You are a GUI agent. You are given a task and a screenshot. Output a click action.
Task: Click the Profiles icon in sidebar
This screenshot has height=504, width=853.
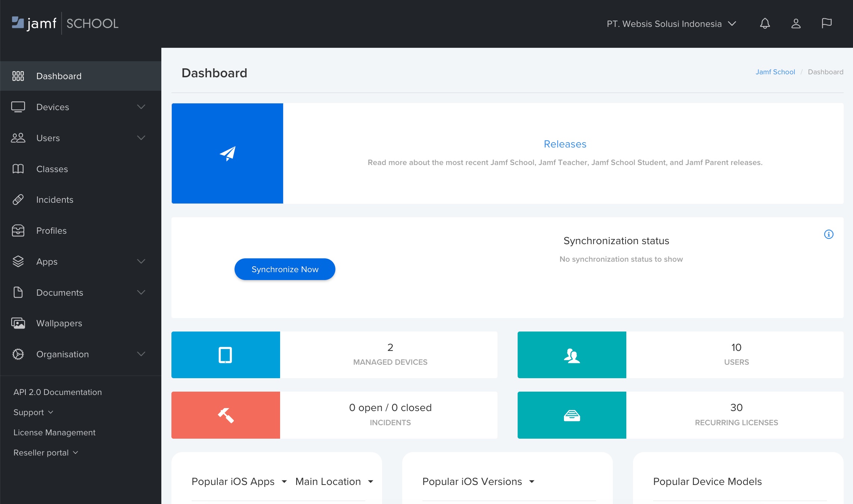point(18,230)
